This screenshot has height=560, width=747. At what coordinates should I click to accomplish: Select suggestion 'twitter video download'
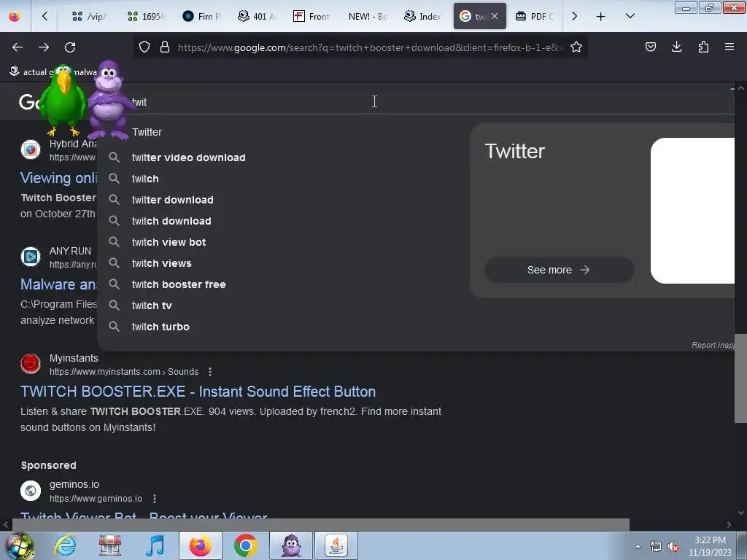coord(189,157)
